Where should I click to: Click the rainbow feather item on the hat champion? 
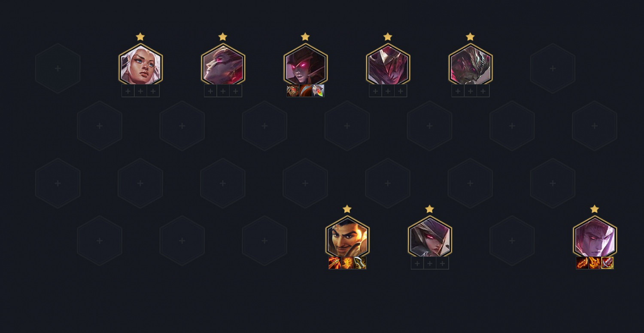pos(318,91)
